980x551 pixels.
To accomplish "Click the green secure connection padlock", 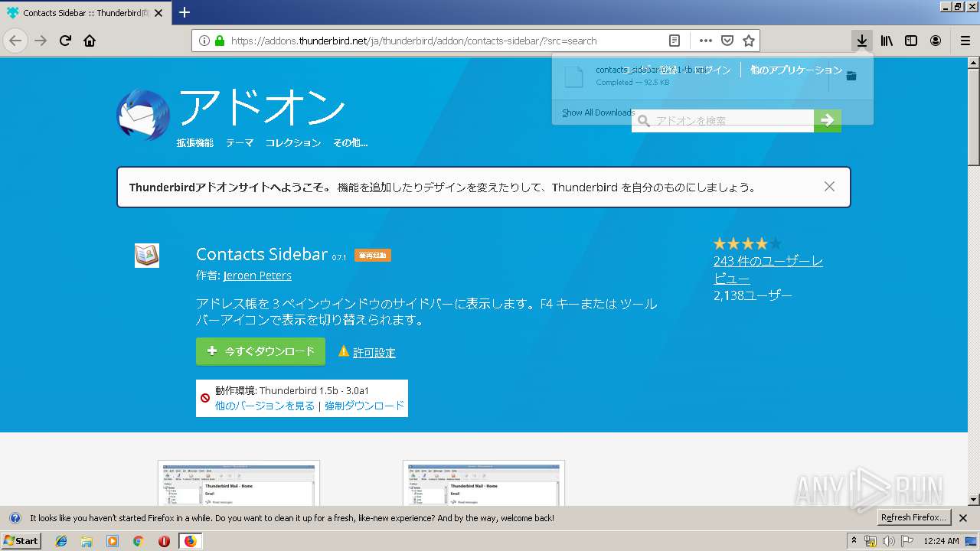I will [220, 41].
